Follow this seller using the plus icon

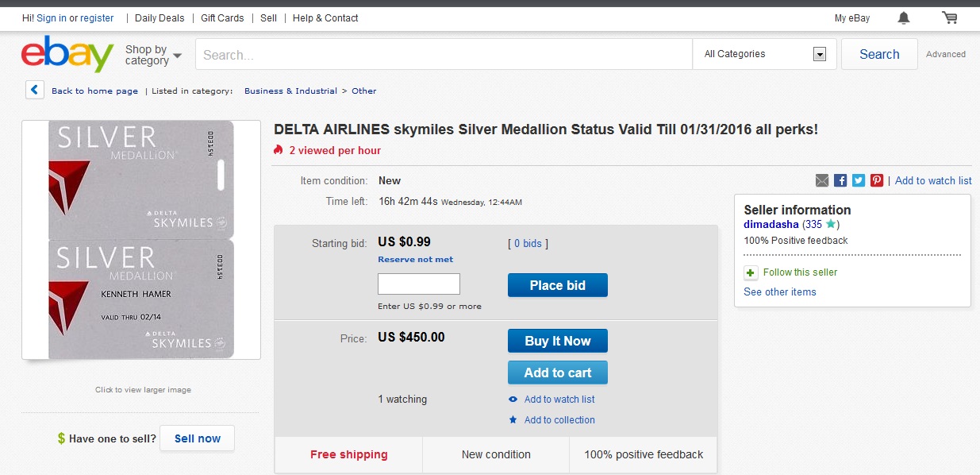750,272
